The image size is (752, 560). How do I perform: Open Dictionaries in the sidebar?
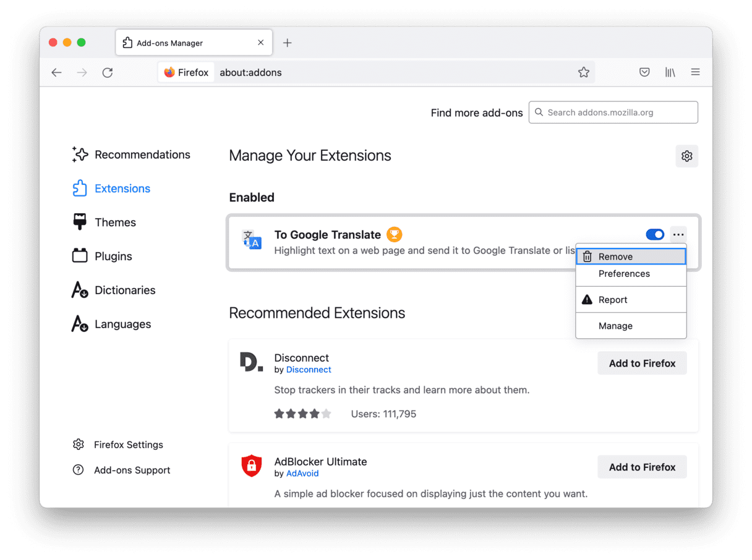tap(114, 291)
